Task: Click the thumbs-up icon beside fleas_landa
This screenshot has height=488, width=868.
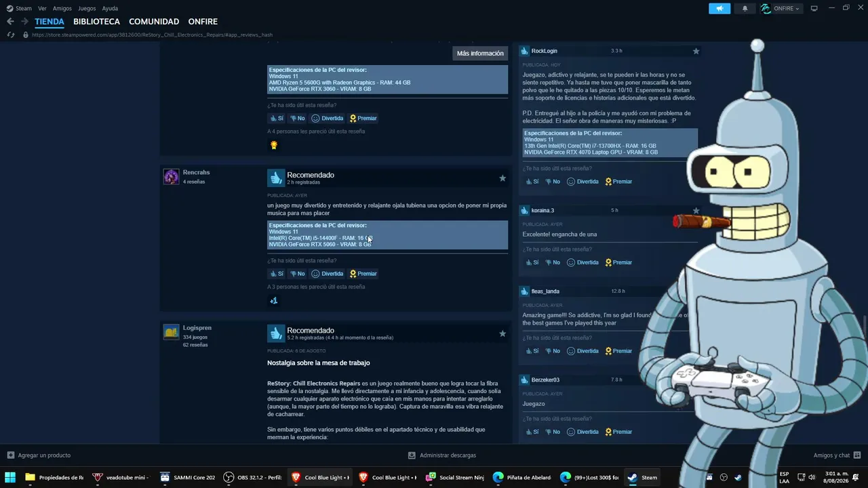Action: point(524,291)
